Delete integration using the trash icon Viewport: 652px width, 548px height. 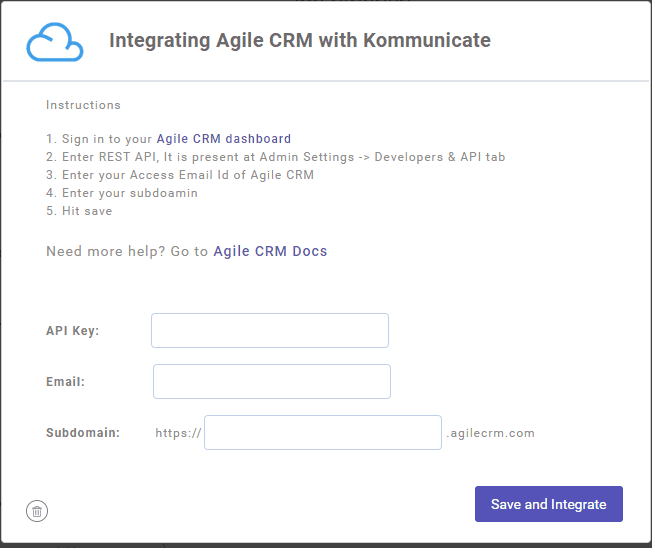(x=37, y=511)
